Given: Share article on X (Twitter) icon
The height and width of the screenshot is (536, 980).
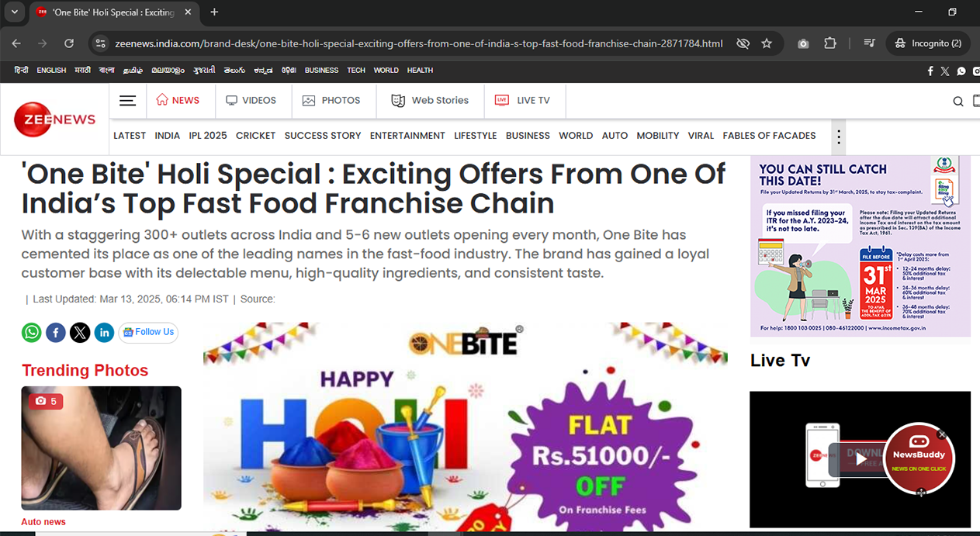Looking at the screenshot, I should click(x=80, y=333).
